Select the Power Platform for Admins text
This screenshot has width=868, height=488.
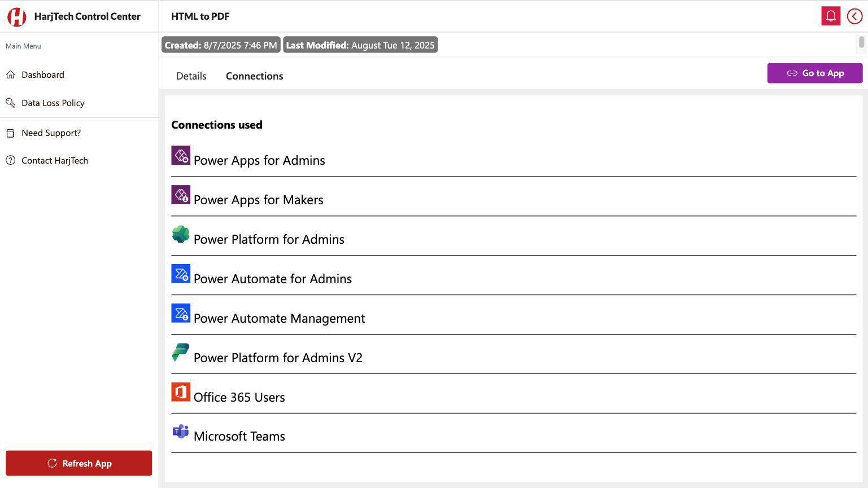[x=269, y=240]
